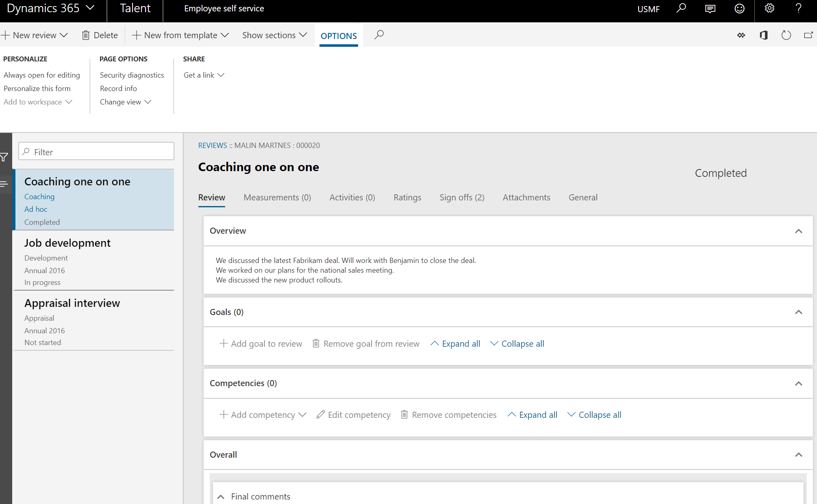The height and width of the screenshot is (504, 817).
Task: Open the search magnifier in the action pane
Action: click(x=379, y=35)
